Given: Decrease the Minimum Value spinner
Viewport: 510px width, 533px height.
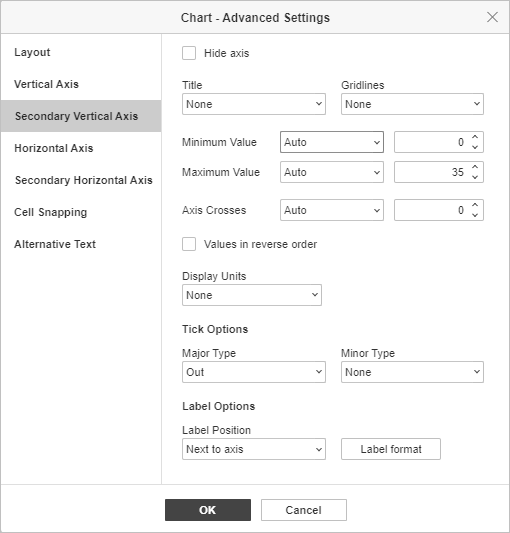Looking at the screenshot, I should (475, 147).
